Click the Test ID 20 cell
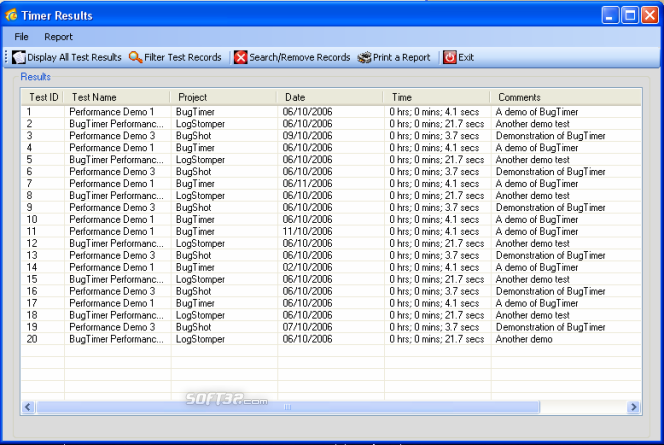Image resolution: width=664 pixels, height=445 pixels. (32, 339)
